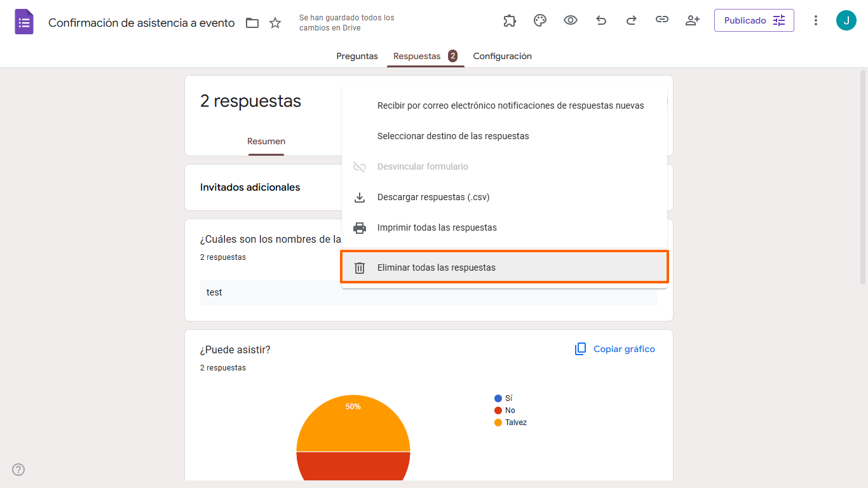The width and height of the screenshot is (868, 488).
Task: Open Google Forms home via the logo
Action: pos(24,21)
